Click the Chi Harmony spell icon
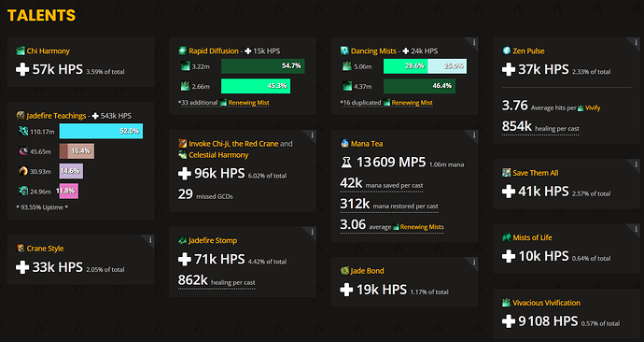644x342 pixels. click(x=21, y=51)
